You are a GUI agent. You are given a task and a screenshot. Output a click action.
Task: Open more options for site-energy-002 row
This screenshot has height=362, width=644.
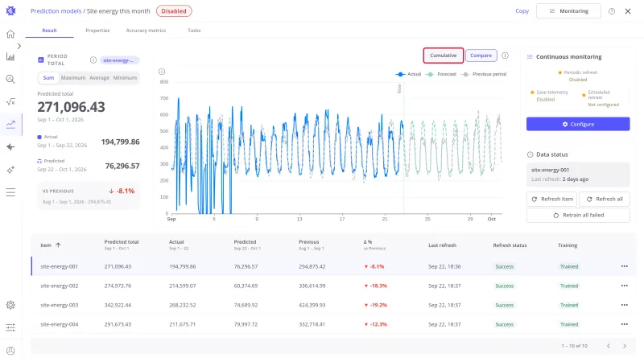click(625, 286)
